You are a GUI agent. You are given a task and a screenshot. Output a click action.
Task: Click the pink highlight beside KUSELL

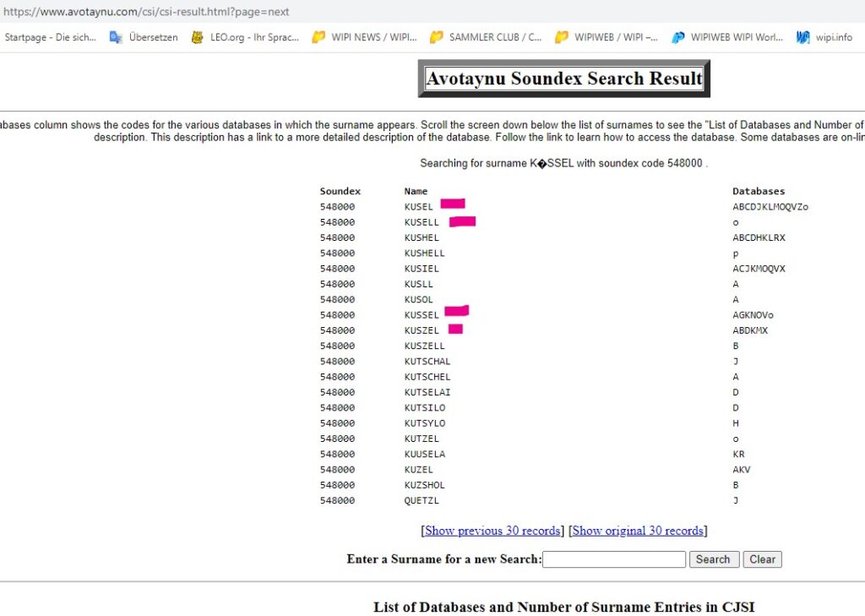(x=462, y=221)
